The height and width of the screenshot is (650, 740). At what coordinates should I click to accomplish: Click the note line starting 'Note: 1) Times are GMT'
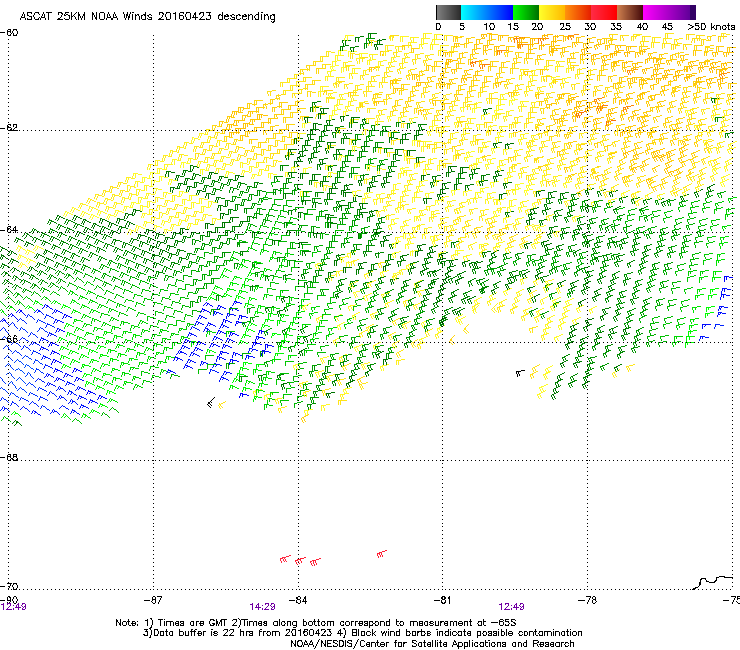(x=316, y=623)
